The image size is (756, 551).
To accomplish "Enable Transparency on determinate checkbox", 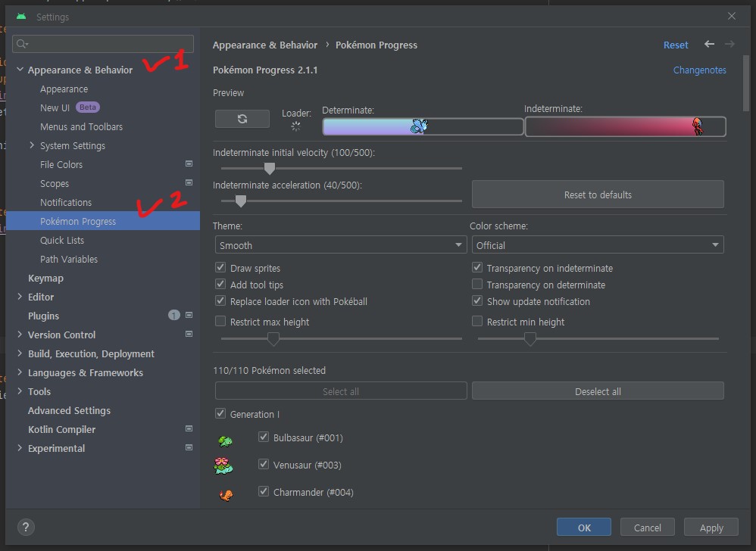I will pos(476,284).
